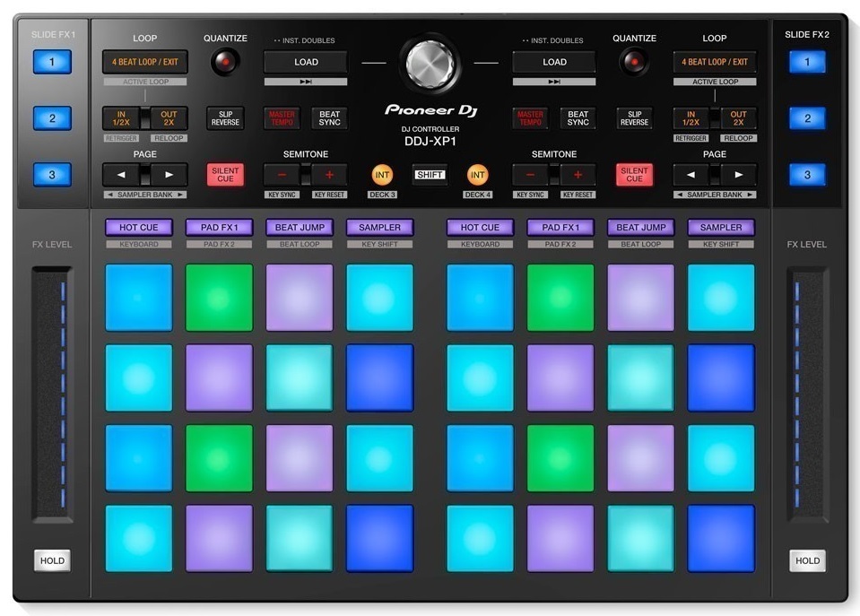Hit the right deck SEMITONE plus button
Image resolution: width=860 pixels, height=616 pixels.
[x=578, y=175]
